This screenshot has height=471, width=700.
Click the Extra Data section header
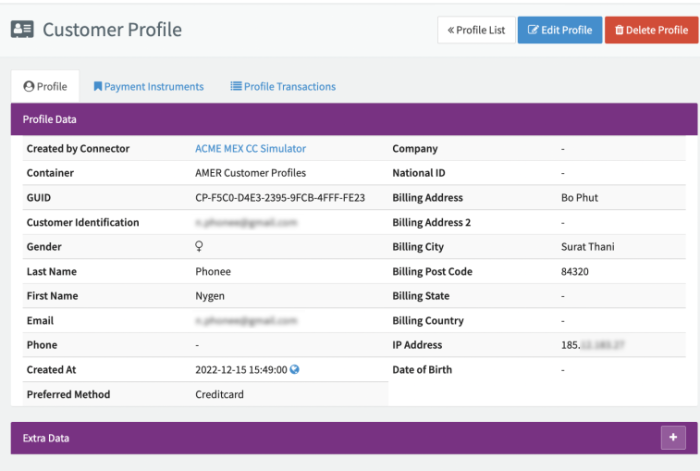click(354, 438)
